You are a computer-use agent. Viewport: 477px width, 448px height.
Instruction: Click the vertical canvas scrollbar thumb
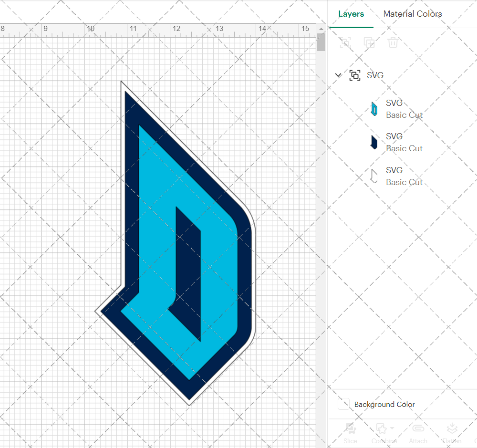pos(321,42)
